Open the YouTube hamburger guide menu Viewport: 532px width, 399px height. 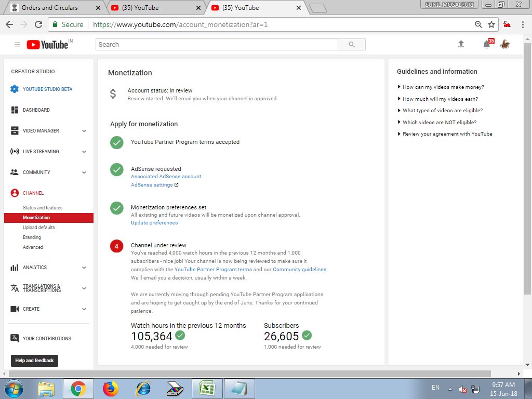tap(17, 45)
